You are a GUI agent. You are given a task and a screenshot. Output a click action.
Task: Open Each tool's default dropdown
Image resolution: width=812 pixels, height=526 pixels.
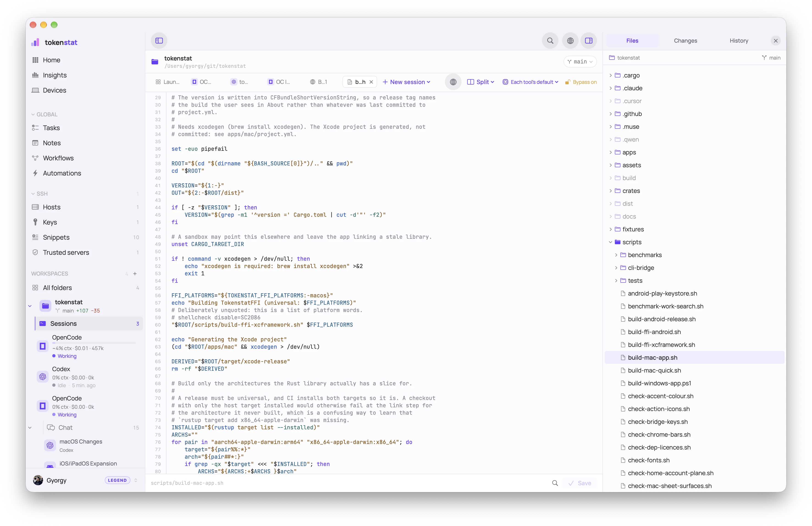pos(530,82)
